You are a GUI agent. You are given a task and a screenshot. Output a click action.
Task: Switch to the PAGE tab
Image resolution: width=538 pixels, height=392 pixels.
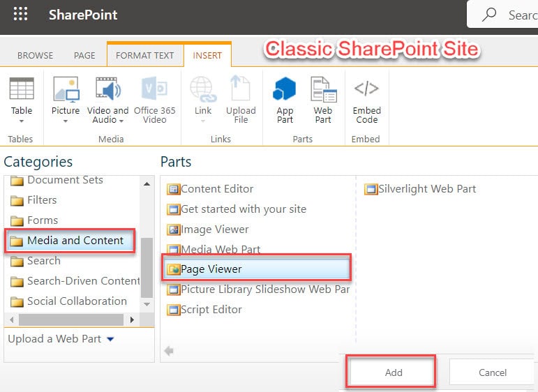click(x=84, y=56)
